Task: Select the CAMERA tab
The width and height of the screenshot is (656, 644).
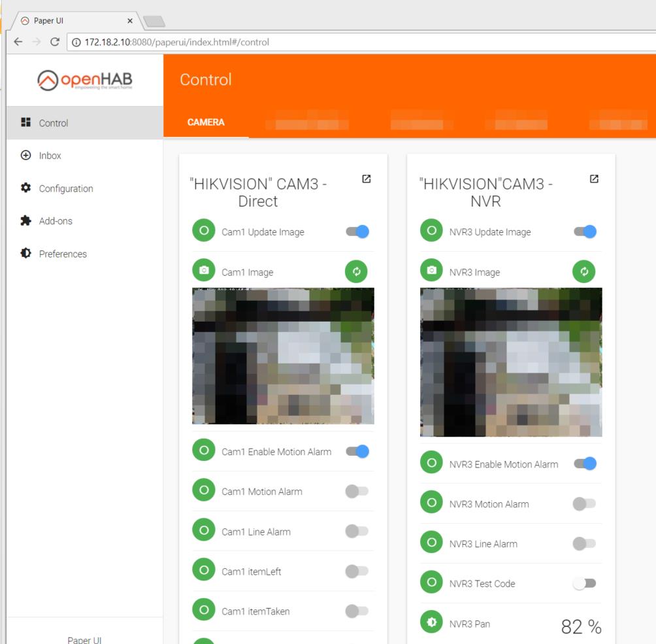Action: 206,122
